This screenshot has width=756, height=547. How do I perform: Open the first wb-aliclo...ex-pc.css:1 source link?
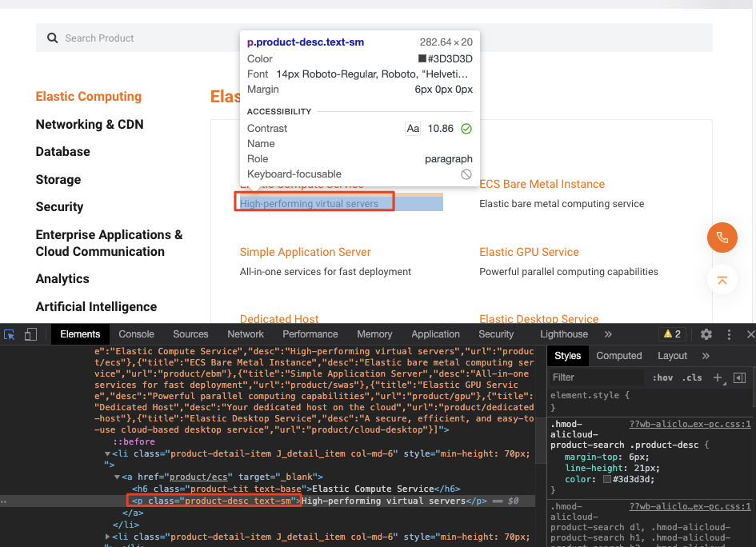(690, 424)
